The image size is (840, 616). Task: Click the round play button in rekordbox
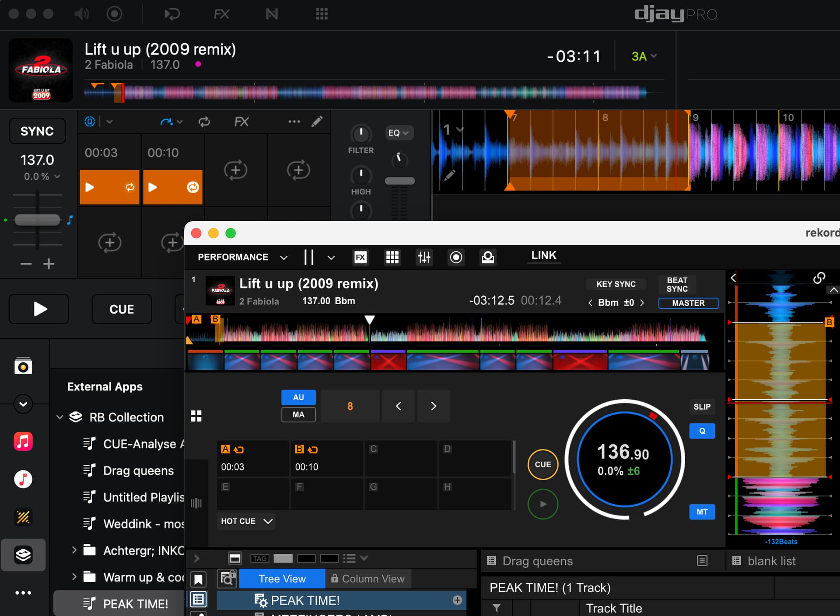tap(543, 504)
